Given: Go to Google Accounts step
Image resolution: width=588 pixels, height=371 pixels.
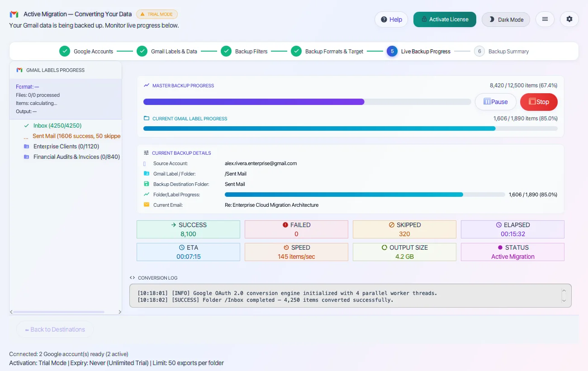Looking at the screenshot, I should (86, 51).
